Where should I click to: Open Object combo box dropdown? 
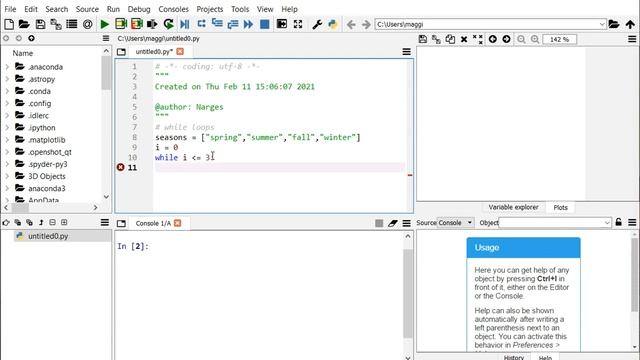[x=607, y=222]
